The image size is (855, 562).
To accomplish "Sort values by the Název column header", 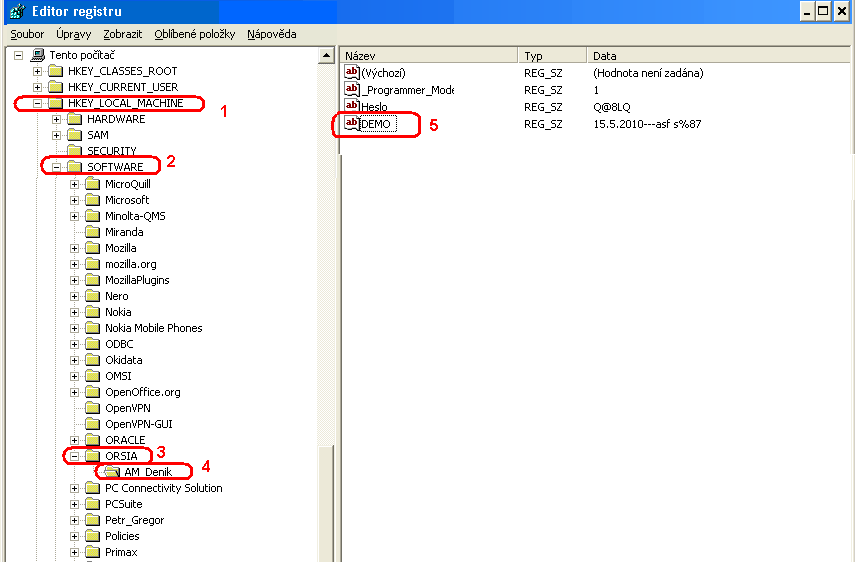I will click(429, 56).
